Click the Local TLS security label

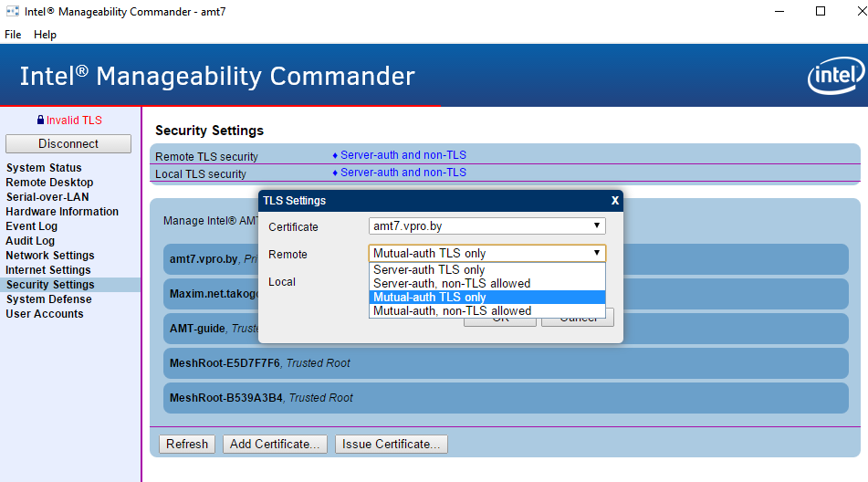tap(201, 173)
